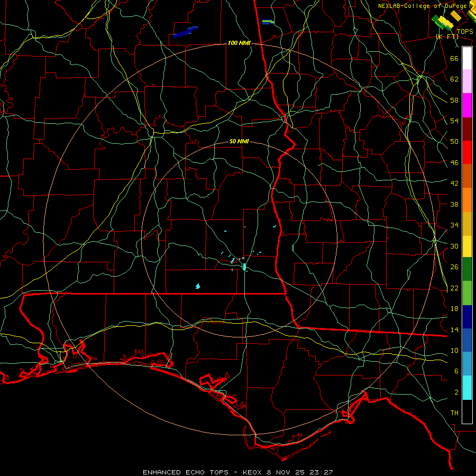
Task: Click the legend value 18
Action: point(454,309)
